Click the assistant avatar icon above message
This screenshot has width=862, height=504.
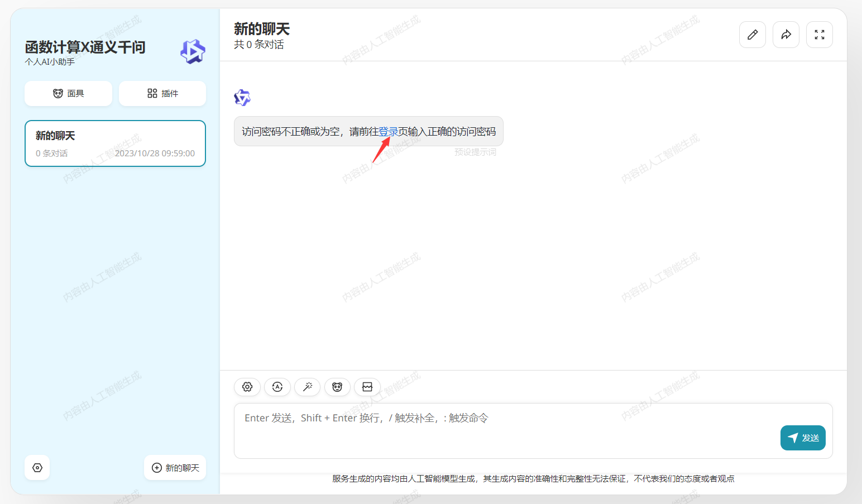pyautogui.click(x=242, y=98)
